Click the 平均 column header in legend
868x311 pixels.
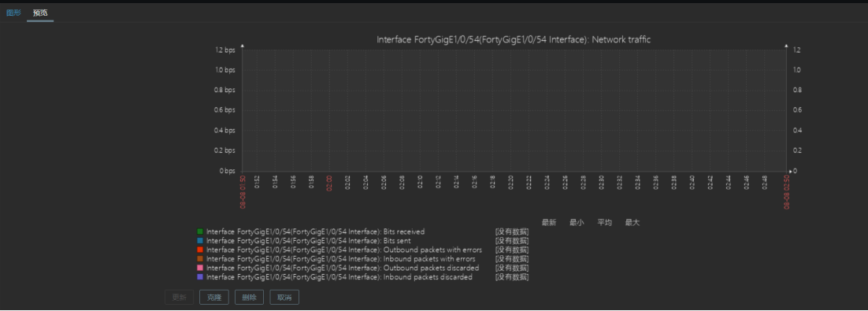point(604,223)
